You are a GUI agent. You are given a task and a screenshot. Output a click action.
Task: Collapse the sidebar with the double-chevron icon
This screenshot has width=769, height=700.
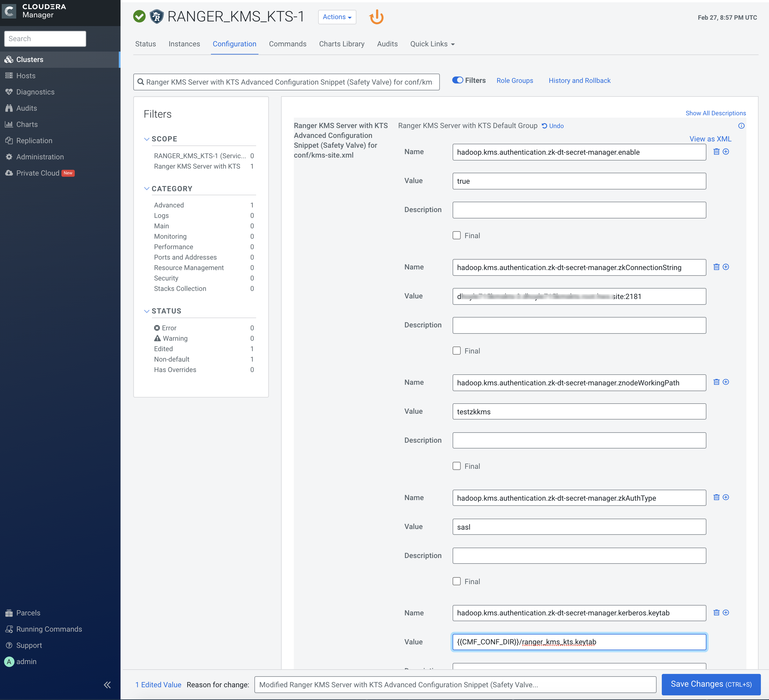coord(107,685)
